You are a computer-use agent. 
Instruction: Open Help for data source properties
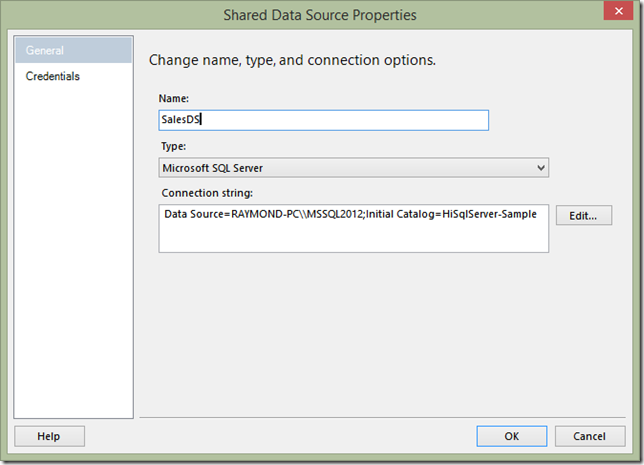tap(49, 436)
